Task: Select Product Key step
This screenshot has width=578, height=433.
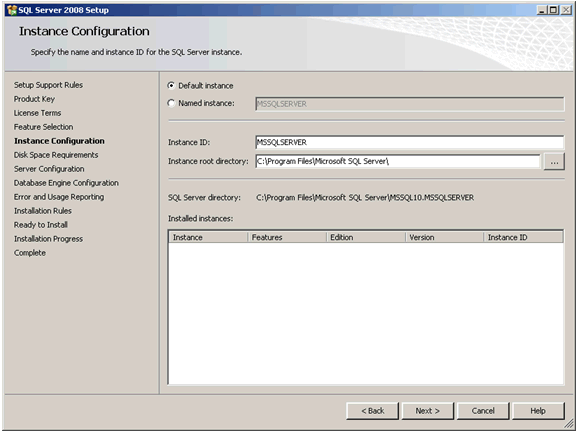Action: point(34,99)
